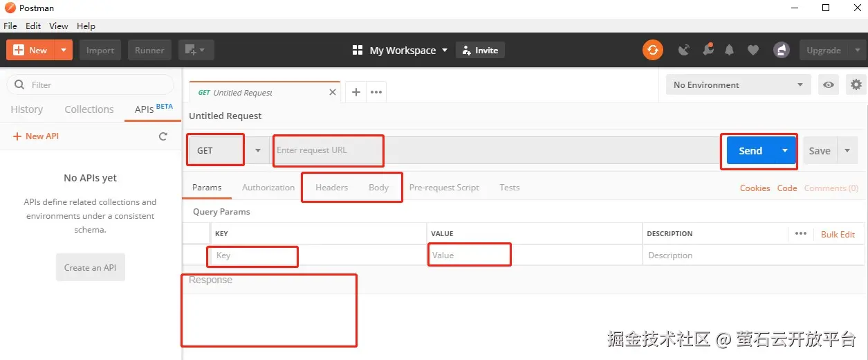Switch to the Headers tab
Viewport: 868px width, 360px height.
click(x=331, y=188)
